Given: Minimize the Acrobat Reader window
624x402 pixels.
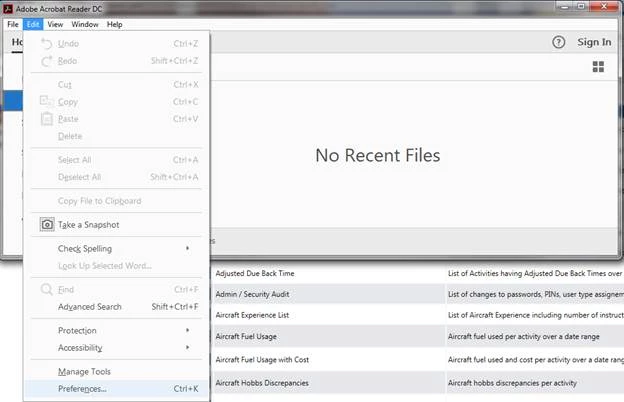Looking at the screenshot, I should click(x=564, y=6).
